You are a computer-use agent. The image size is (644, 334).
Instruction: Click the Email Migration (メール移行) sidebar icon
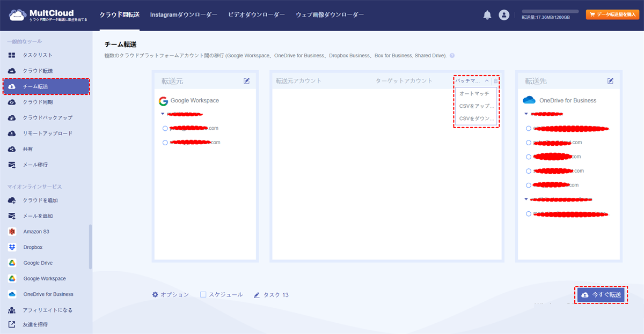[12, 165]
